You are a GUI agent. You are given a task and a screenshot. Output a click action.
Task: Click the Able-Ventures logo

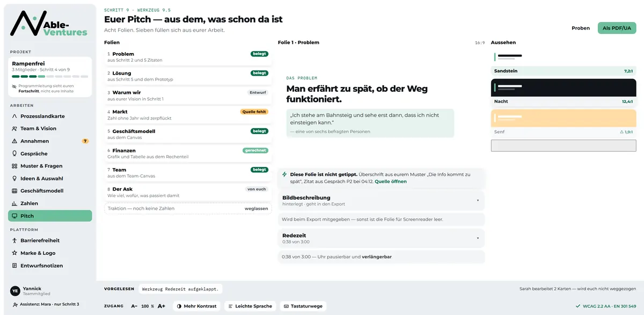click(49, 23)
